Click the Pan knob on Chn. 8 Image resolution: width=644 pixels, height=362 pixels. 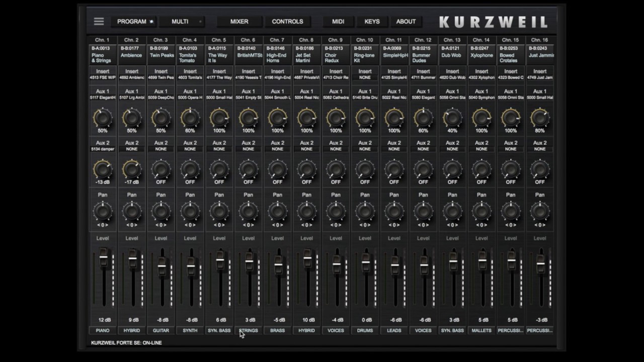click(x=306, y=212)
